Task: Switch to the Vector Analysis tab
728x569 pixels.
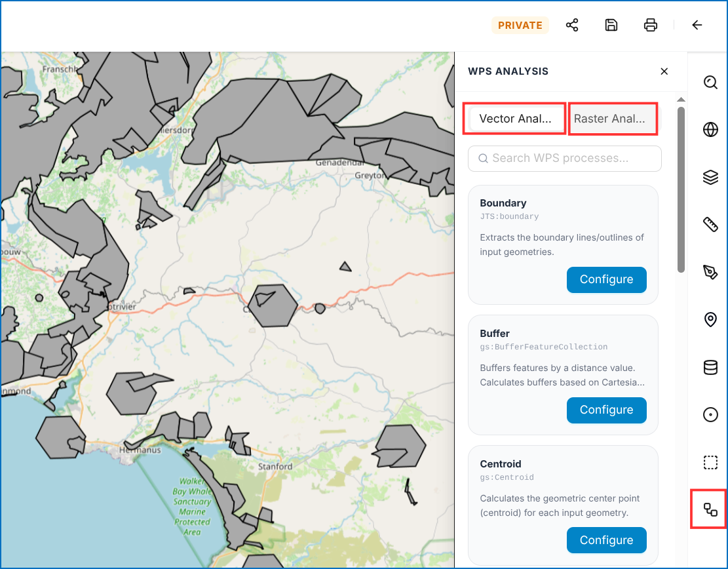Action: pos(515,119)
